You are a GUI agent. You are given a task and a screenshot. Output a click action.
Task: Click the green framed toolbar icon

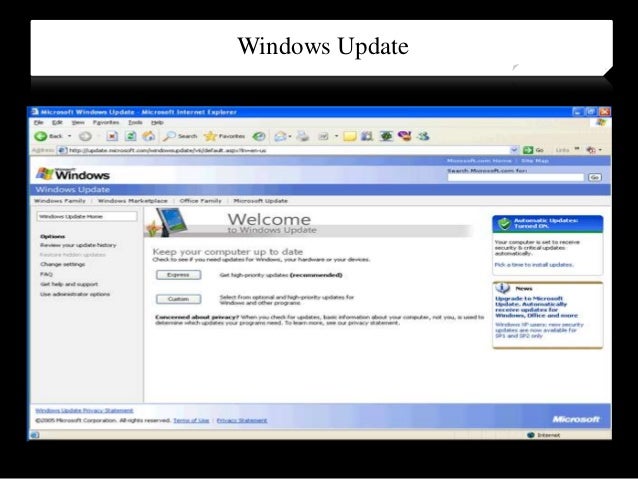tap(386, 136)
